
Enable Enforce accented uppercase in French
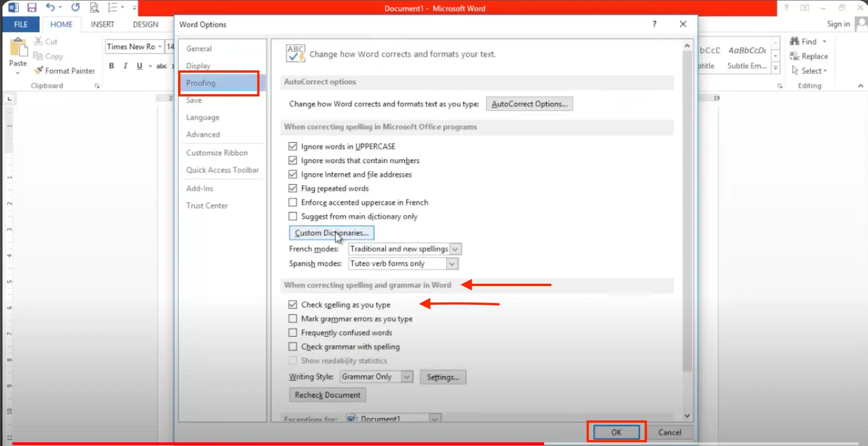click(x=293, y=202)
